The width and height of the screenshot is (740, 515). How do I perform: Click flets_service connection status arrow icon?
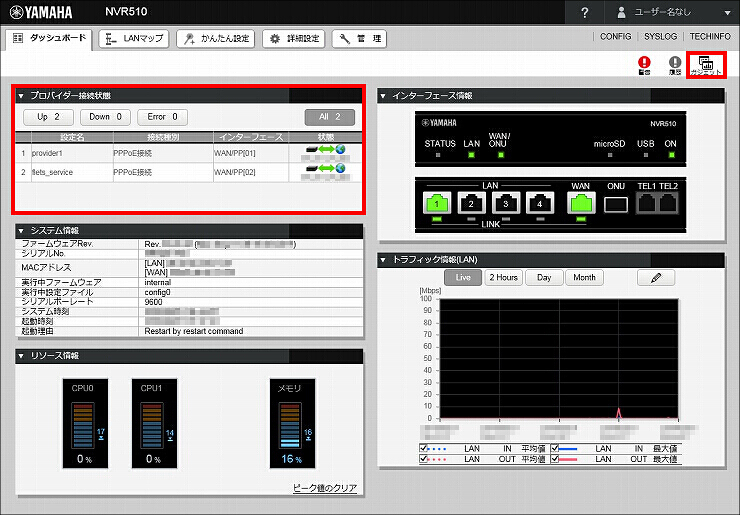tap(326, 169)
